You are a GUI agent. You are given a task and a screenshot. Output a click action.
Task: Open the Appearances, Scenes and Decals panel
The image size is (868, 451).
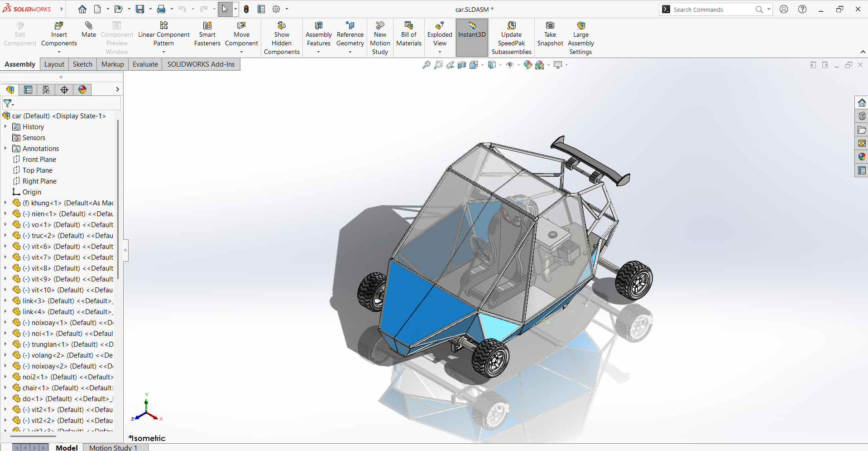[x=862, y=157]
